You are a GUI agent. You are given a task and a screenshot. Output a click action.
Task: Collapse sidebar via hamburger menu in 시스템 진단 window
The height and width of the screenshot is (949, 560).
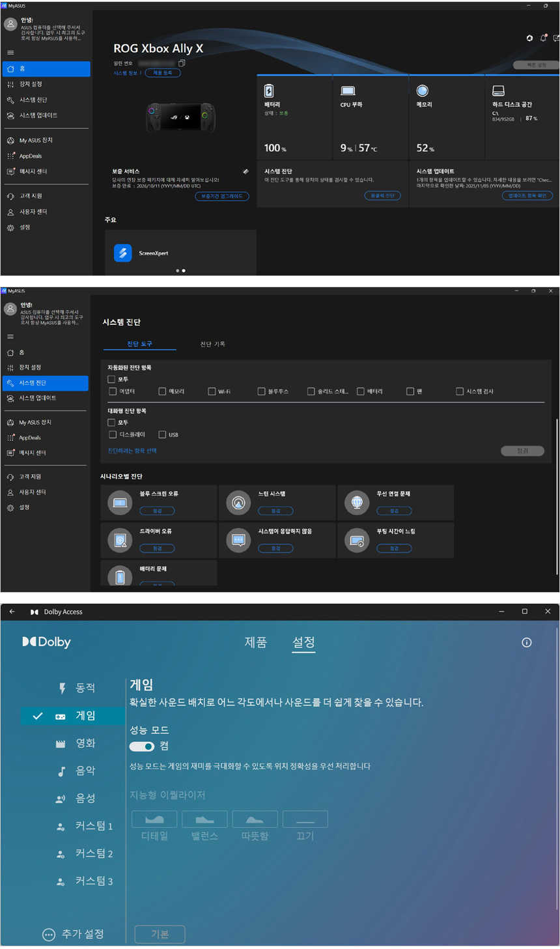[10, 337]
